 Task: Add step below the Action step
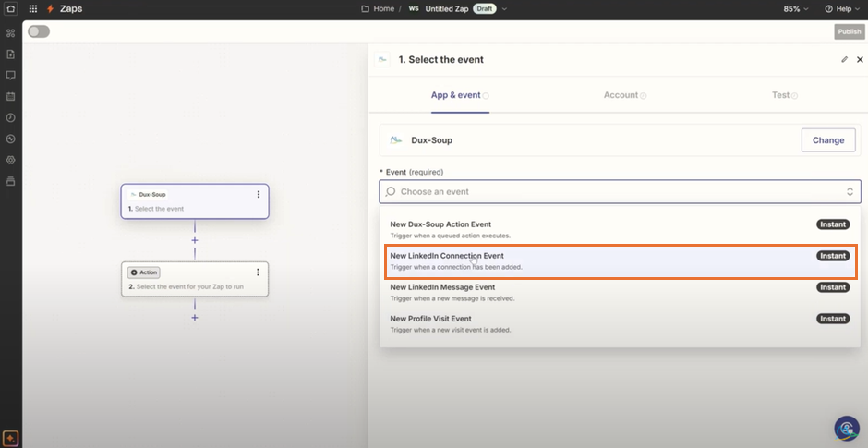(x=195, y=318)
